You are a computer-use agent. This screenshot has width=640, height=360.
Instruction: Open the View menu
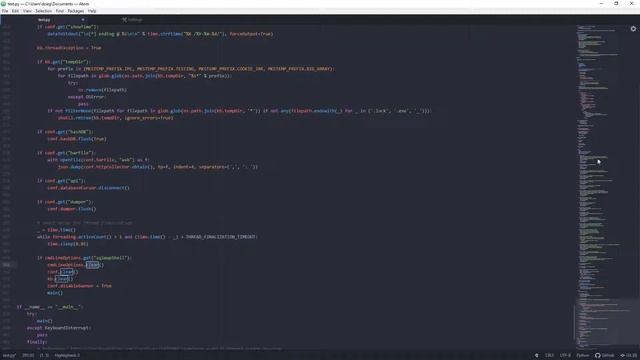(27, 11)
